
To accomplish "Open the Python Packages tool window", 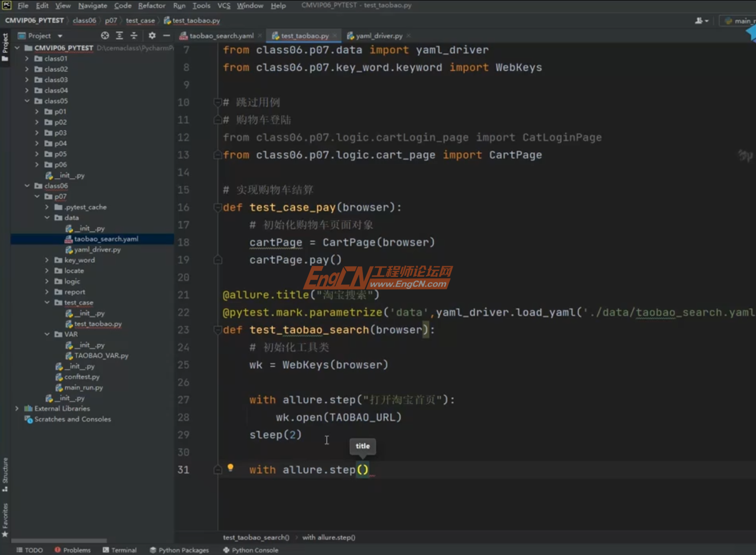I will pyautogui.click(x=179, y=550).
